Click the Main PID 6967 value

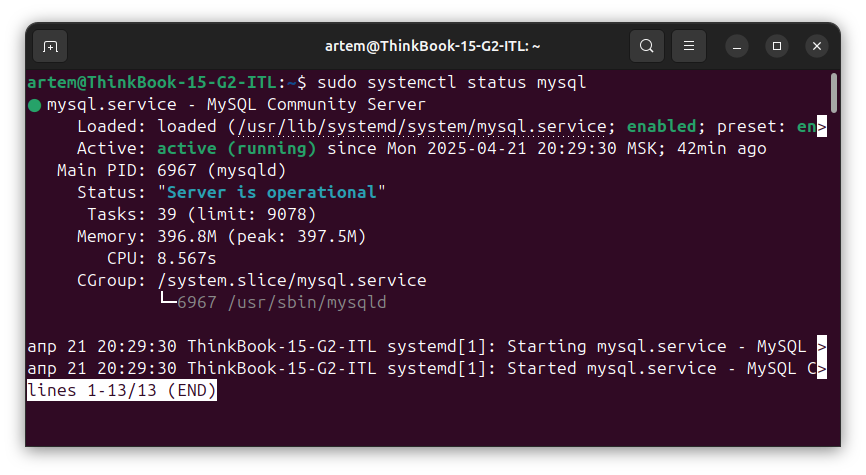(x=177, y=170)
